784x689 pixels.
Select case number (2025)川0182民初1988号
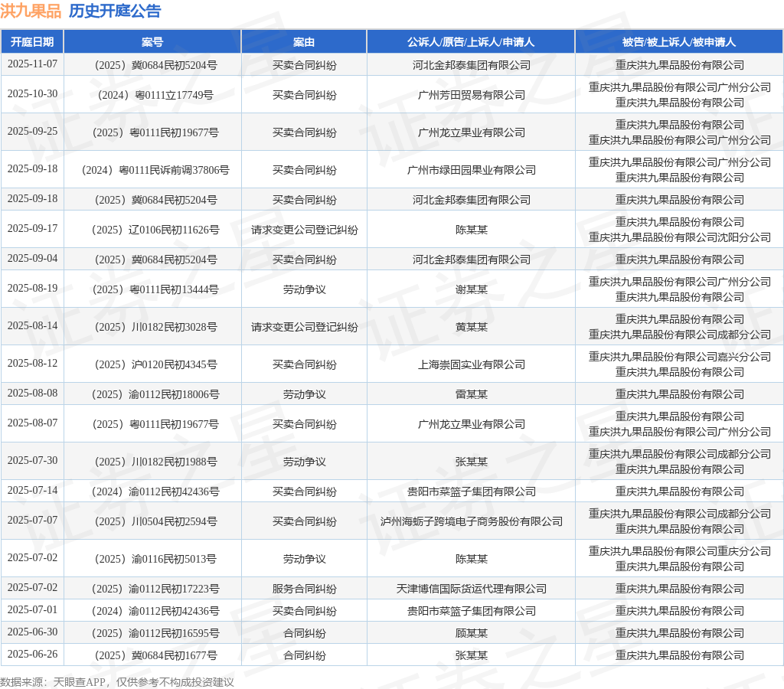(155, 462)
